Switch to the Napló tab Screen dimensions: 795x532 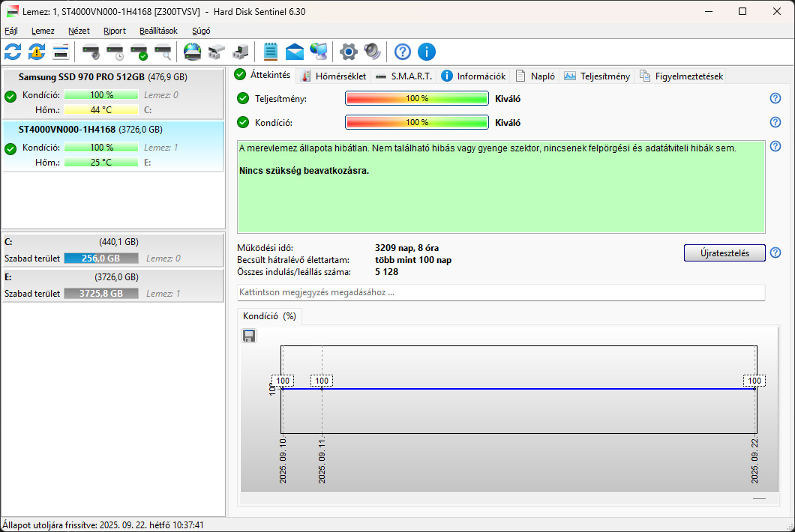(x=535, y=76)
